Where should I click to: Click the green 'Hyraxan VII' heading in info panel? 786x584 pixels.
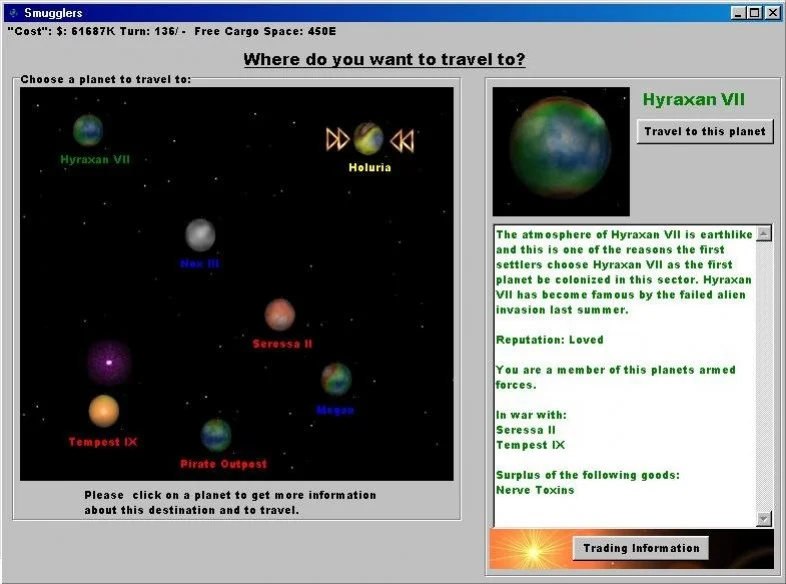point(694,99)
